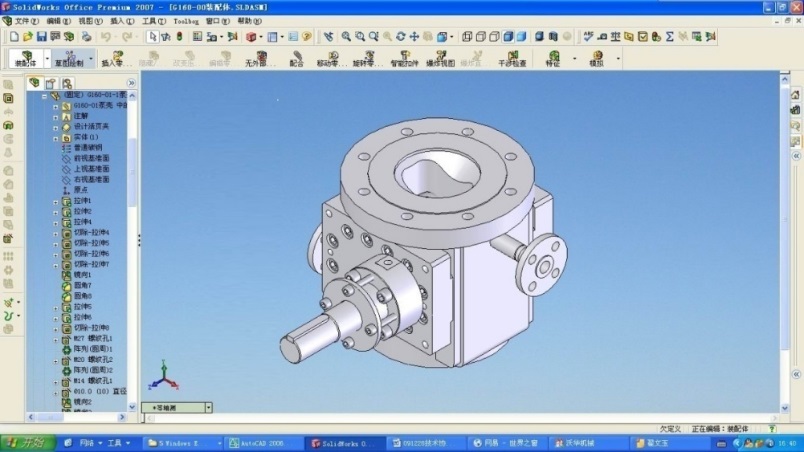Expand the 拉伸1 feature node
804x452 pixels.
point(56,201)
